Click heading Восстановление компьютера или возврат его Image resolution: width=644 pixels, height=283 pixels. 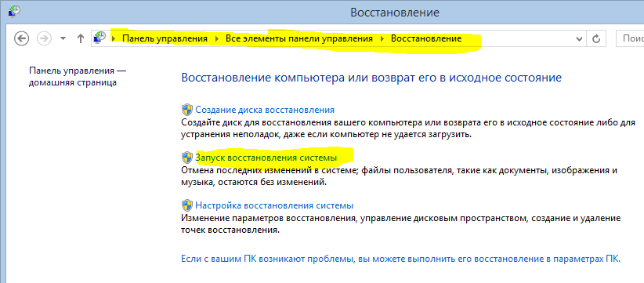click(x=371, y=78)
